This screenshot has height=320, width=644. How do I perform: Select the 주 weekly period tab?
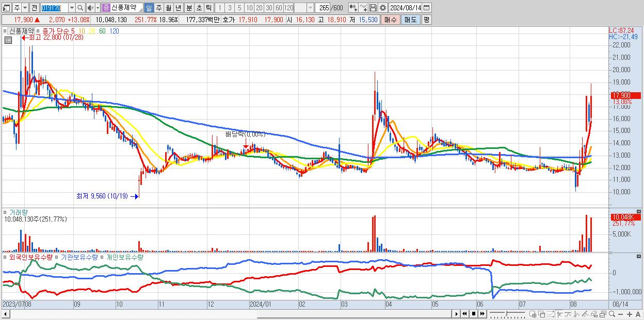pos(158,8)
